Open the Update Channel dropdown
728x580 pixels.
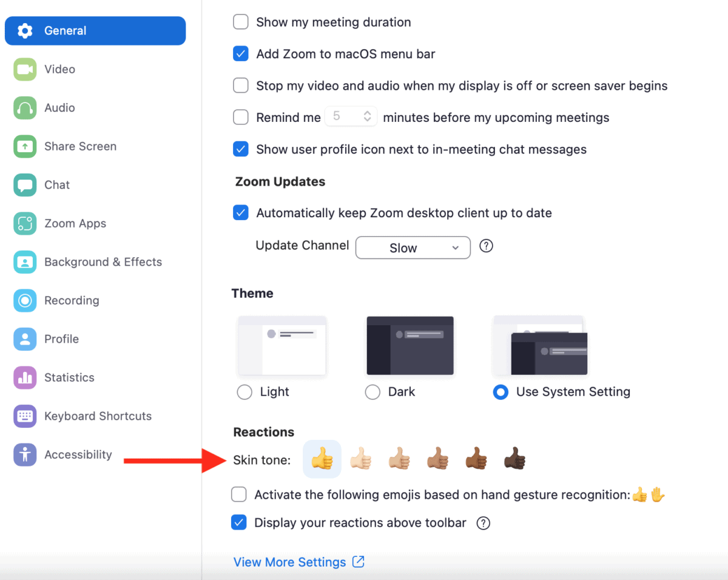click(x=413, y=248)
